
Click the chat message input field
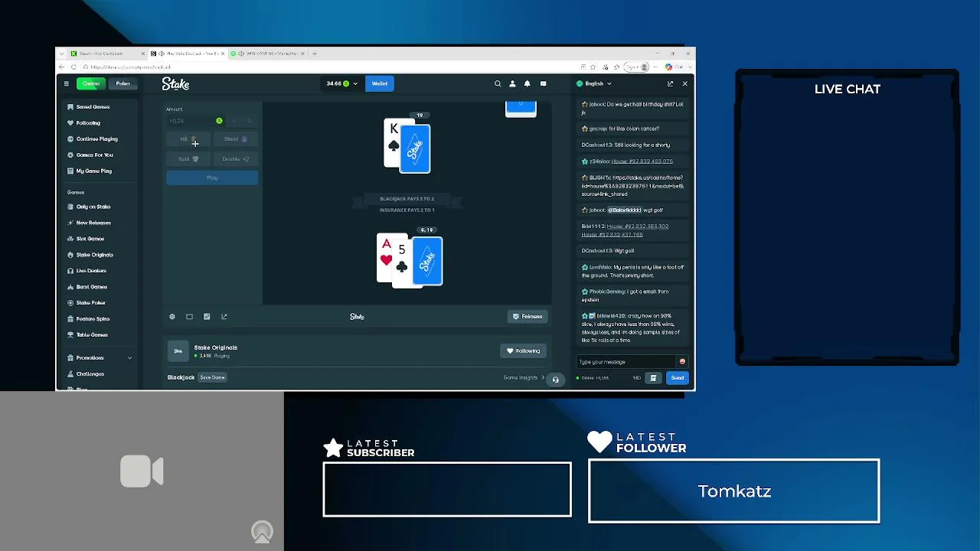coord(628,362)
